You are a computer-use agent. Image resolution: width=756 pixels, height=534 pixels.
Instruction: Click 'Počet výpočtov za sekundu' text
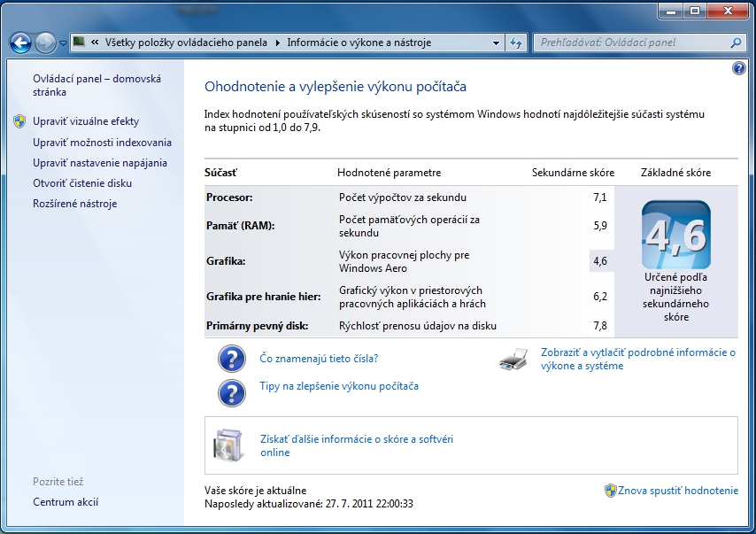pyautogui.click(x=403, y=197)
